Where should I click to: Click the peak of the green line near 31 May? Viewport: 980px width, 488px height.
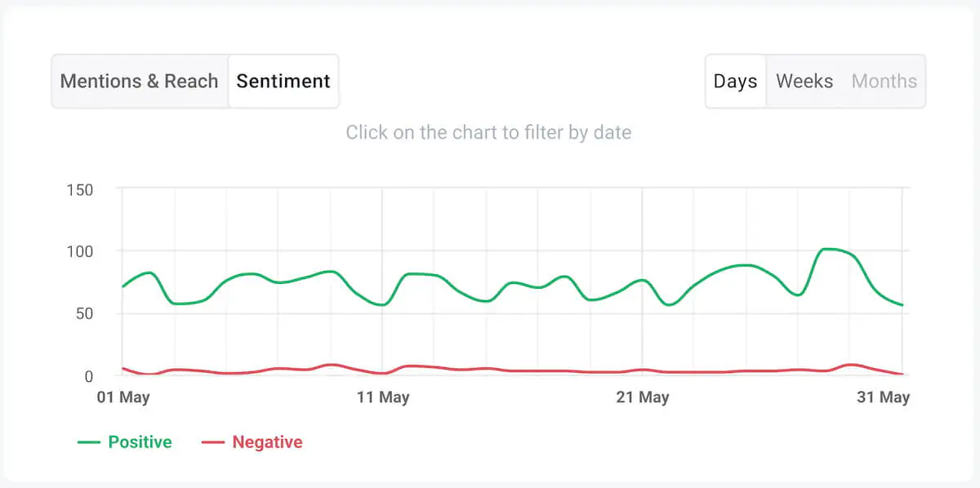click(x=829, y=249)
